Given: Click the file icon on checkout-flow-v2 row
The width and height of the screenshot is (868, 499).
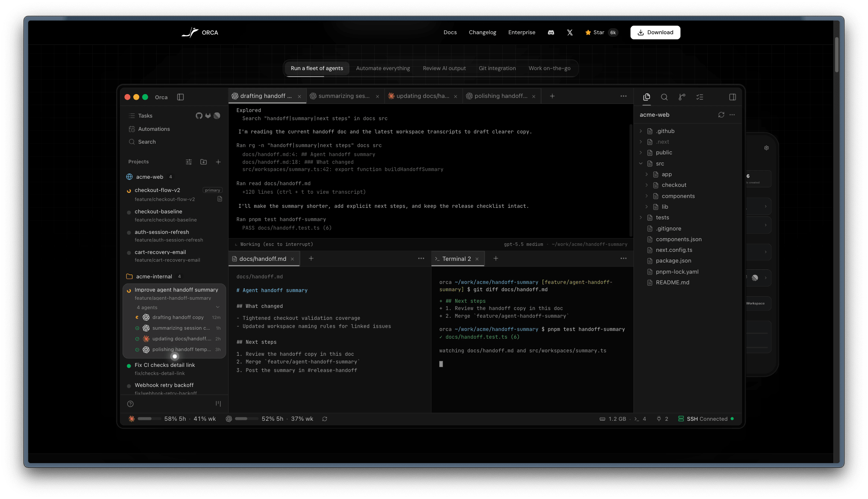Looking at the screenshot, I should click(220, 199).
